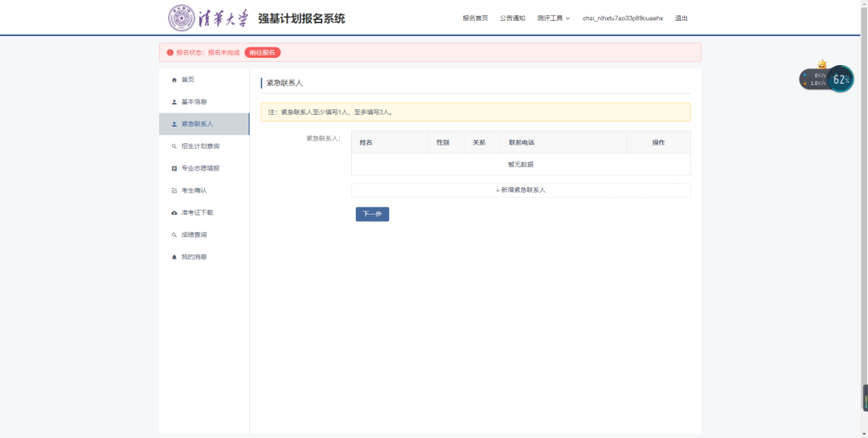
Task: Click 退出 to log out
Action: pos(682,18)
